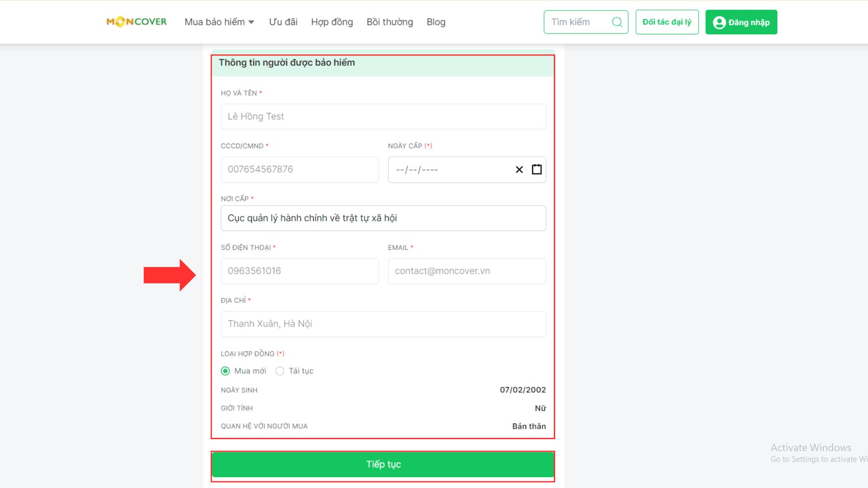
Task: Click the Đối tác đại lý button
Action: coord(667,22)
